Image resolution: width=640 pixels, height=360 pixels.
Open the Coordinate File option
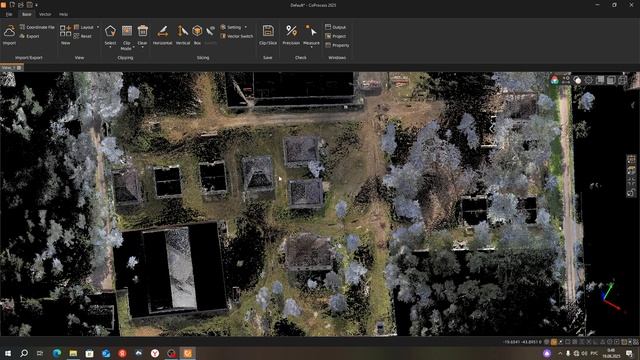click(x=37, y=27)
